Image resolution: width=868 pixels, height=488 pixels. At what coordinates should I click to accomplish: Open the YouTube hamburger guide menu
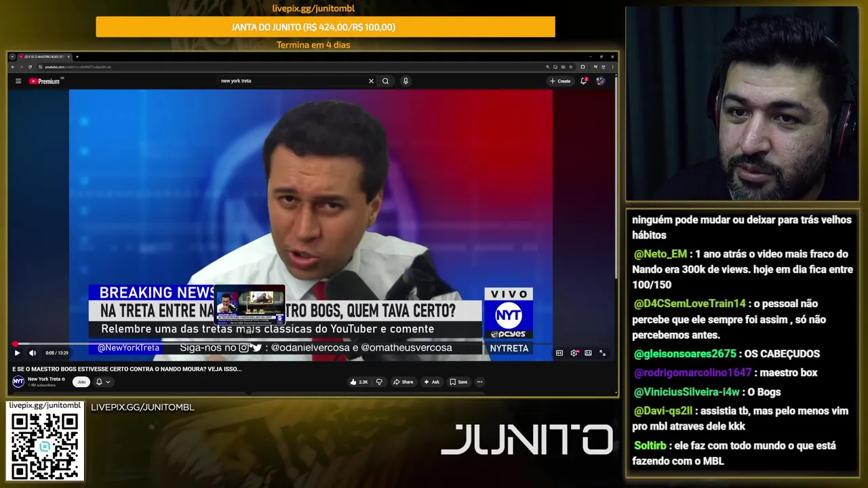click(x=18, y=81)
